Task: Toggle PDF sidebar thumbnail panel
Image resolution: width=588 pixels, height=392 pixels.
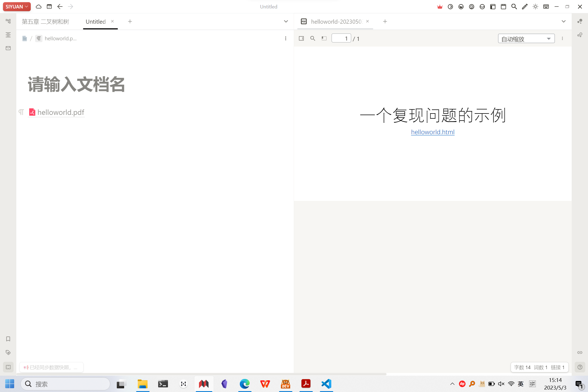Action: [301, 39]
